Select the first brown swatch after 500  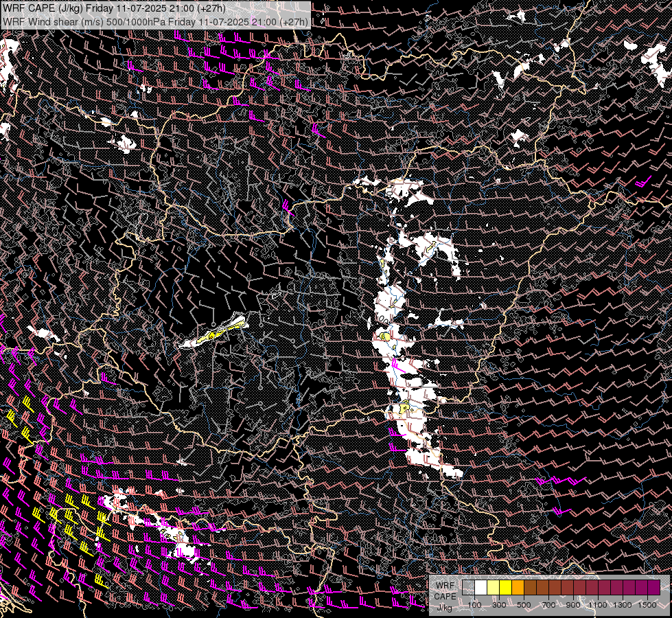tap(530, 588)
